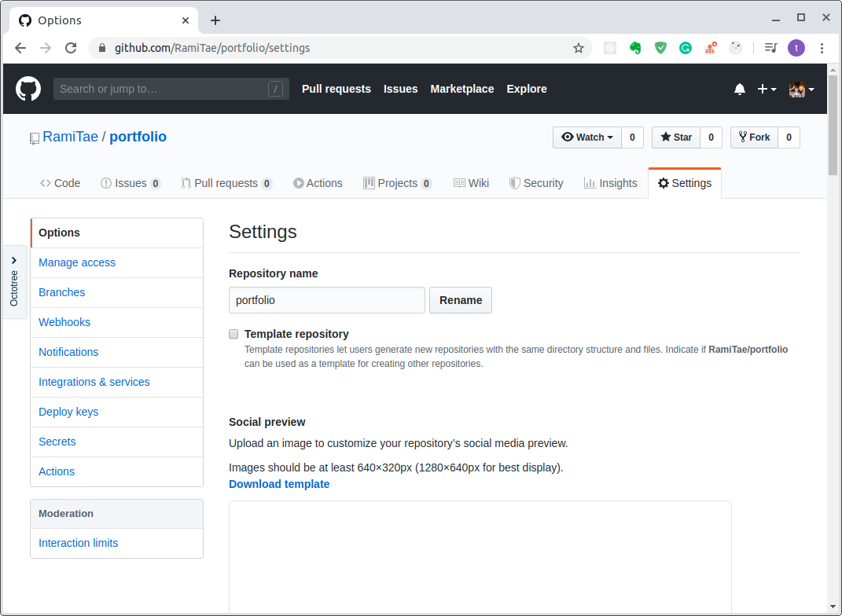Open the Watch dropdown
The width and height of the screenshot is (842, 616).
click(587, 137)
